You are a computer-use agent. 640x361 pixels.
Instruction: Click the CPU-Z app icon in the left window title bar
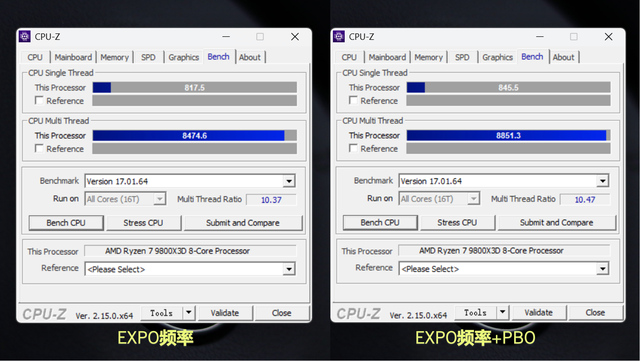coord(24,36)
